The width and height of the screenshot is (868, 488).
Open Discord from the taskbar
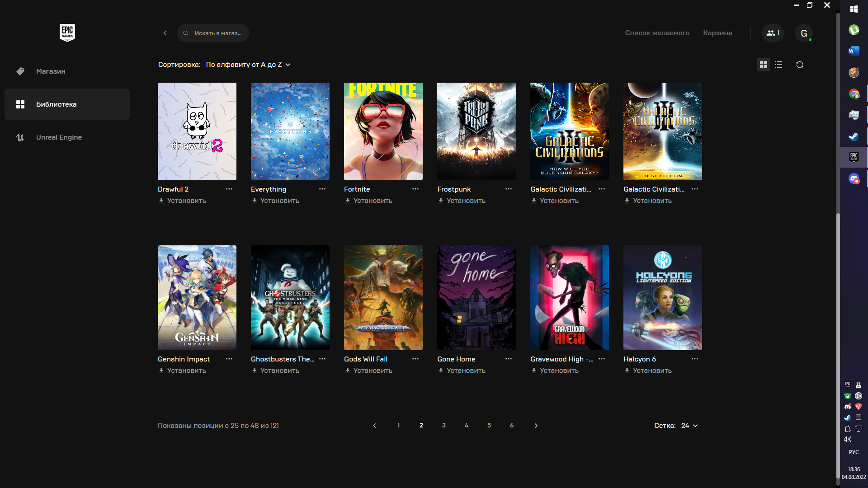(x=854, y=178)
